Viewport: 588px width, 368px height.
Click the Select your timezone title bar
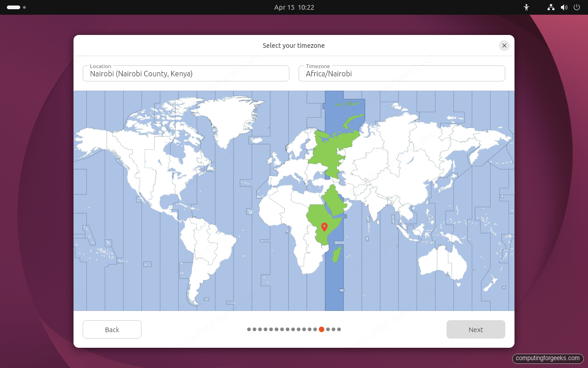click(x=294, y=46)
